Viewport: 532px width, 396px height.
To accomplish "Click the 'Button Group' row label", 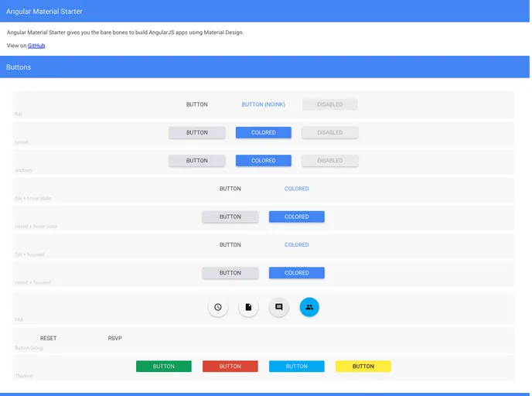I will [29, 348].
